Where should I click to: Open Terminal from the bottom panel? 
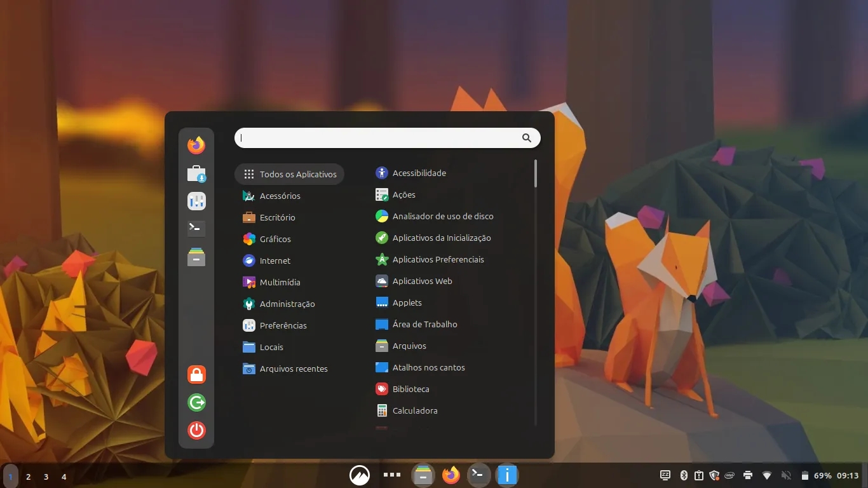pos(478,475)
